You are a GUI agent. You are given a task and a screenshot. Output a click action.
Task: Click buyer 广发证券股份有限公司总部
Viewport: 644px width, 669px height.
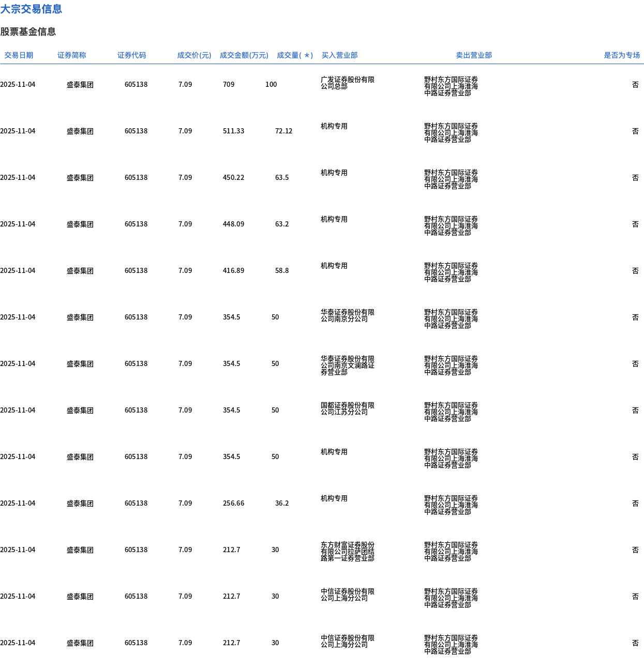tap(348, 83)
